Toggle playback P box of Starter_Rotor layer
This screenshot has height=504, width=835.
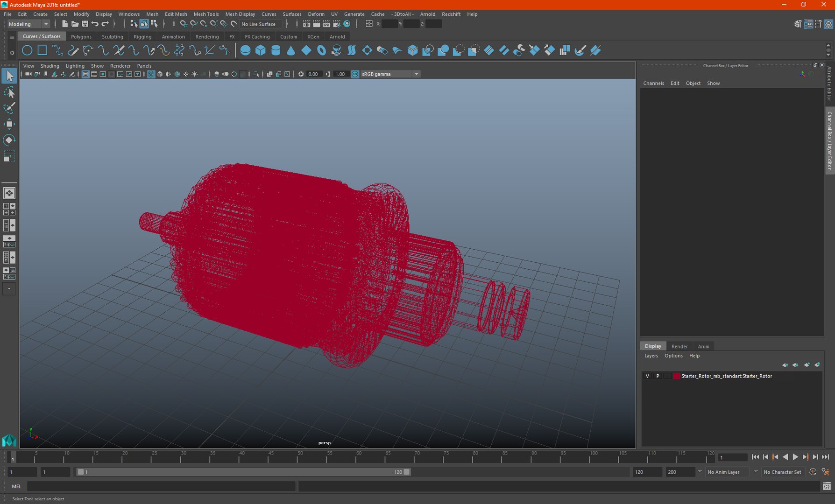[658, 376]
